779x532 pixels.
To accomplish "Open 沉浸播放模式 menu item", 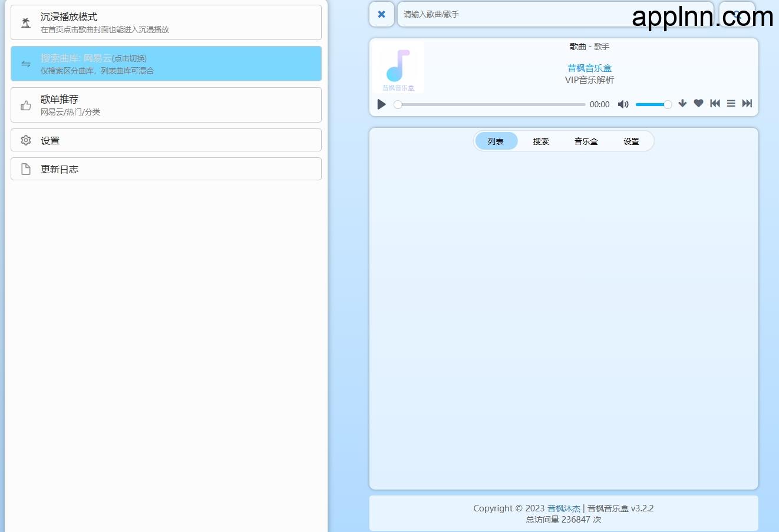I will tap(166, 22).
